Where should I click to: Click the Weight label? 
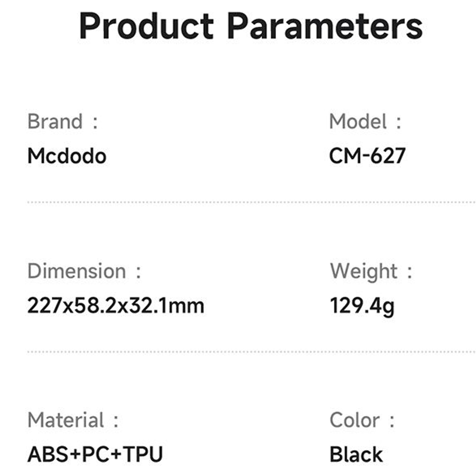click(x=364, y=271)
